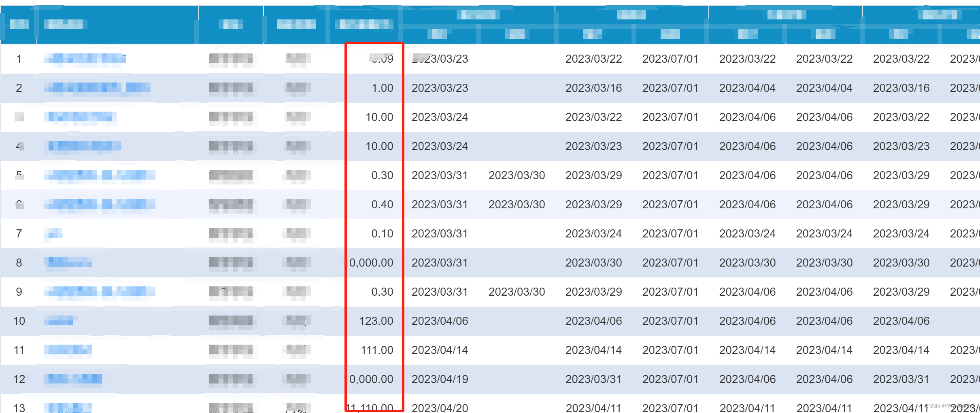Image resolution: width=980 pixels, height=413 pixels.
Task: Click 2023/07/01 in row 1
Action: pos(670,59)
